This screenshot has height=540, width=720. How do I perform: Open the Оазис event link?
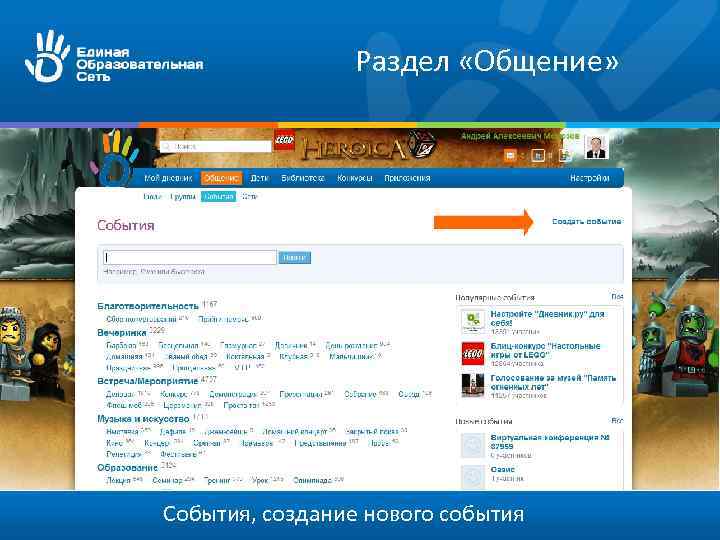tap(502, 469)
